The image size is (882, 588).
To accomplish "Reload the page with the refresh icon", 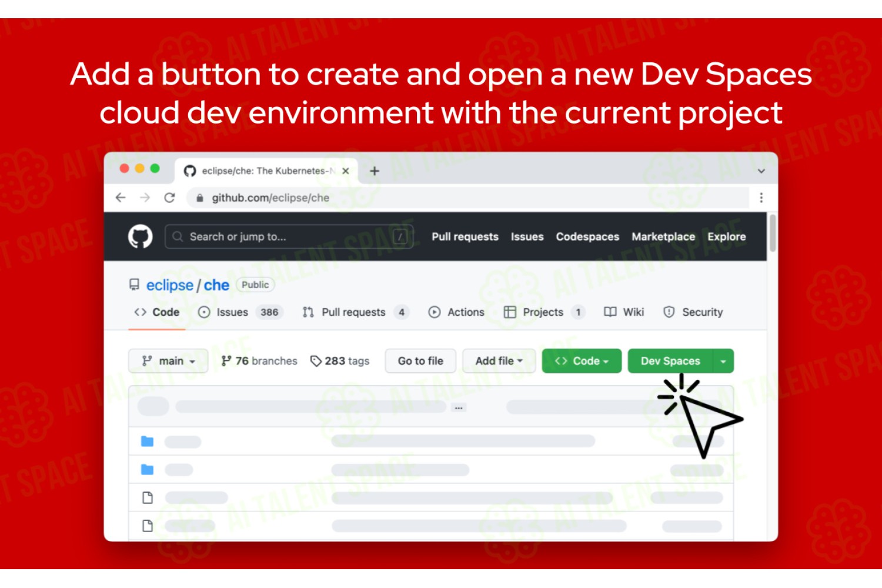I will (x=169, y=198).
